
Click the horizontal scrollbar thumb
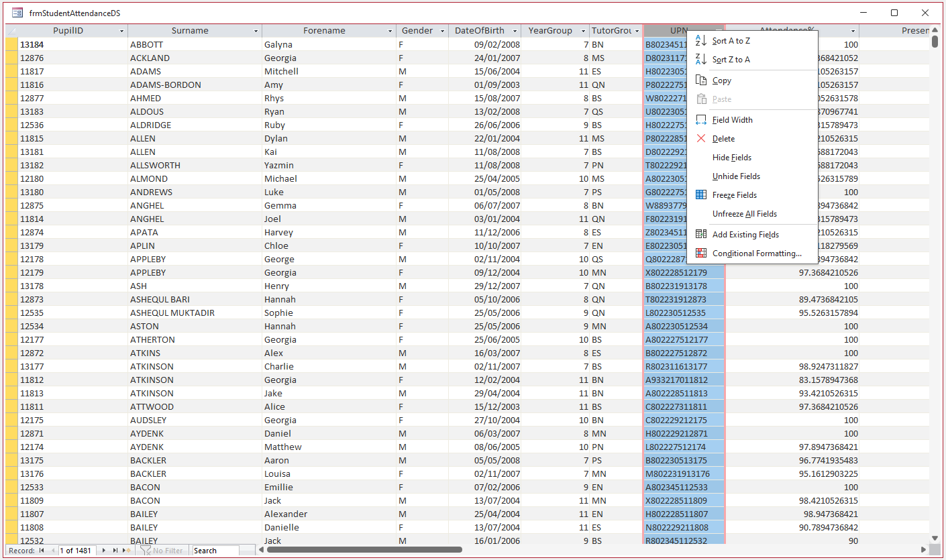tap(364, 550)
